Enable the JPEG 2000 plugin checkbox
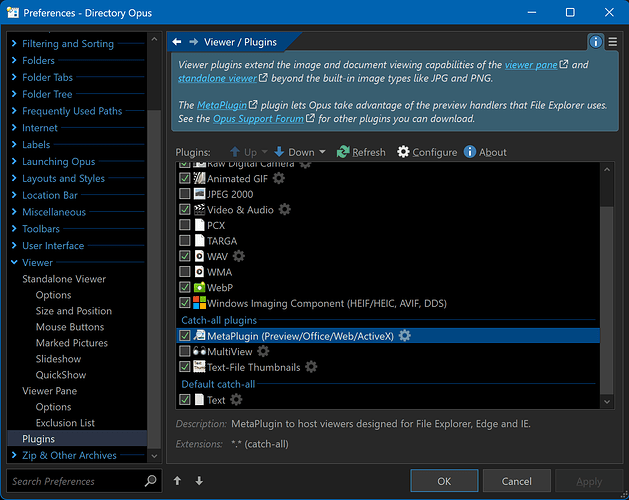Screen dimensions: 629x500 [x=185, y=194]
